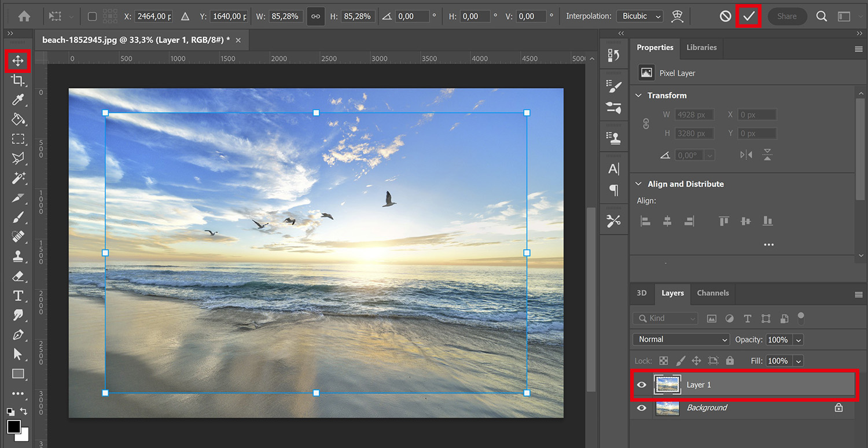868x448 pixels.
Task: Click the search magnifier icon
Action: click(x=821, y=16)
